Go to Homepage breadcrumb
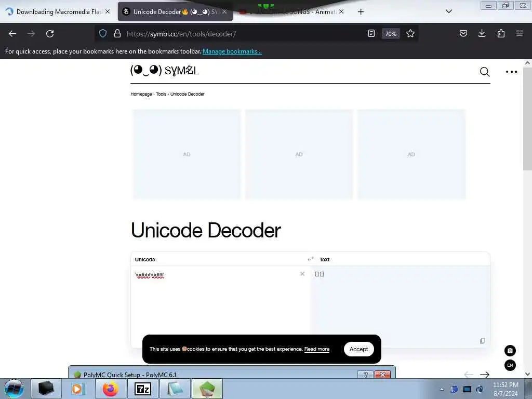 click(141, 94)
